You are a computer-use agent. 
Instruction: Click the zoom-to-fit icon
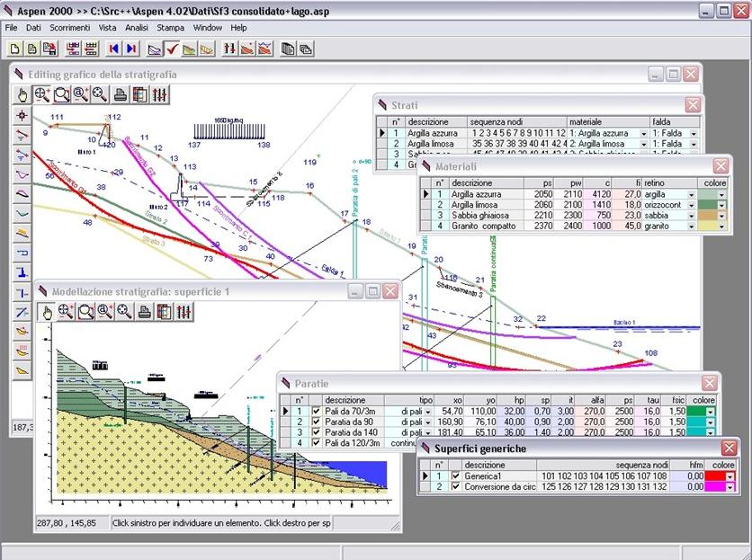99,95
